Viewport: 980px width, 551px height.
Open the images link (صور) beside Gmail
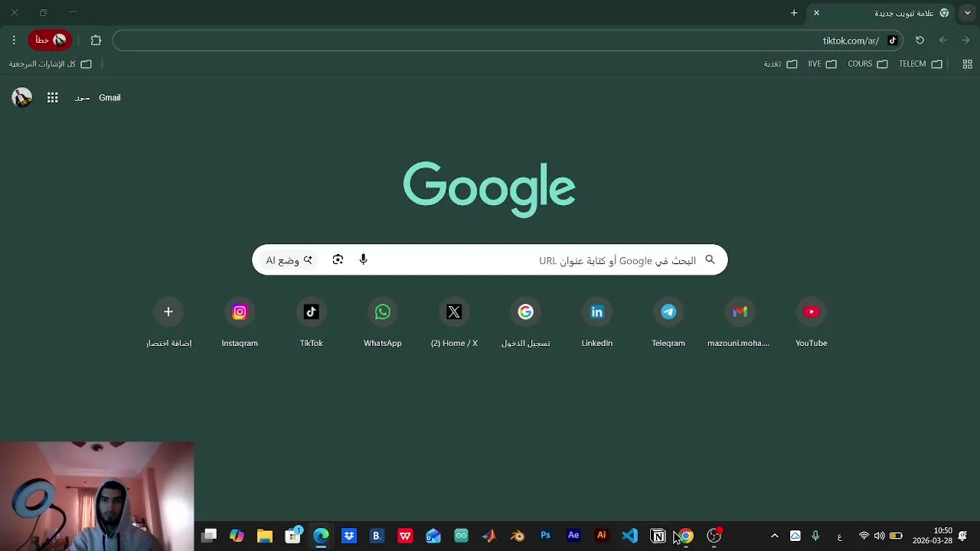coord(83,98)
